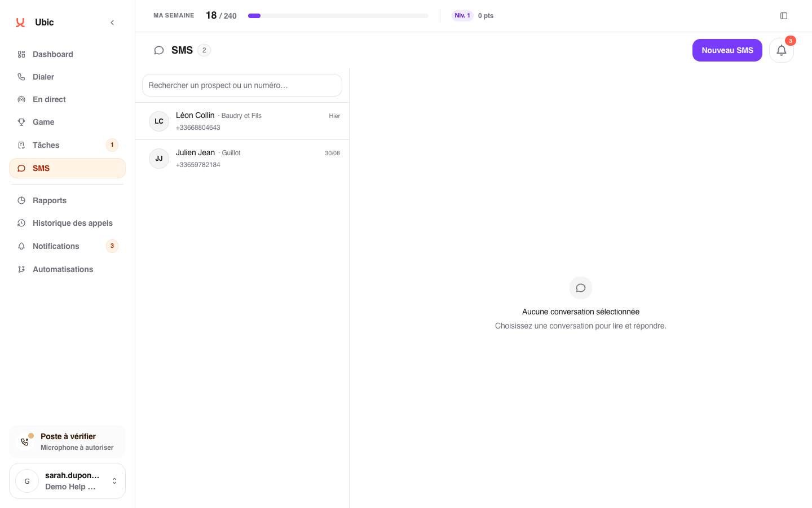Click the Rapports chart icon
The width and height of the screenshot is (812, 508).
[21, 200]
